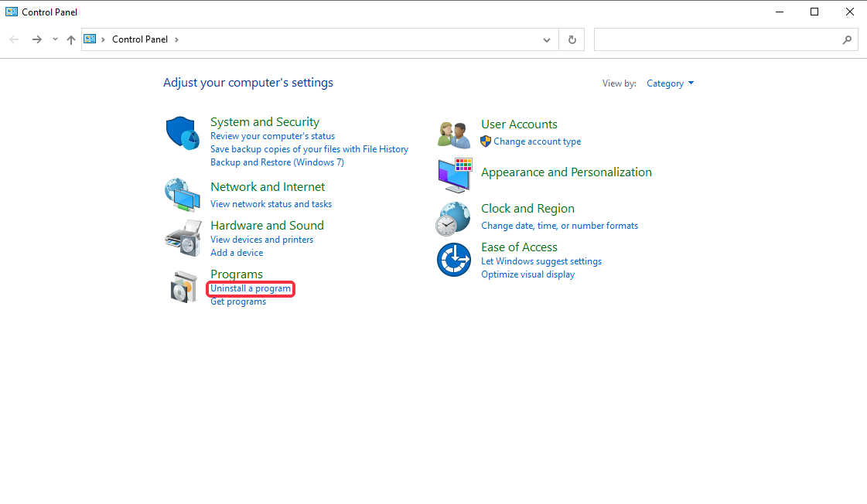Click the Ease of Access icon

point(454,260)
